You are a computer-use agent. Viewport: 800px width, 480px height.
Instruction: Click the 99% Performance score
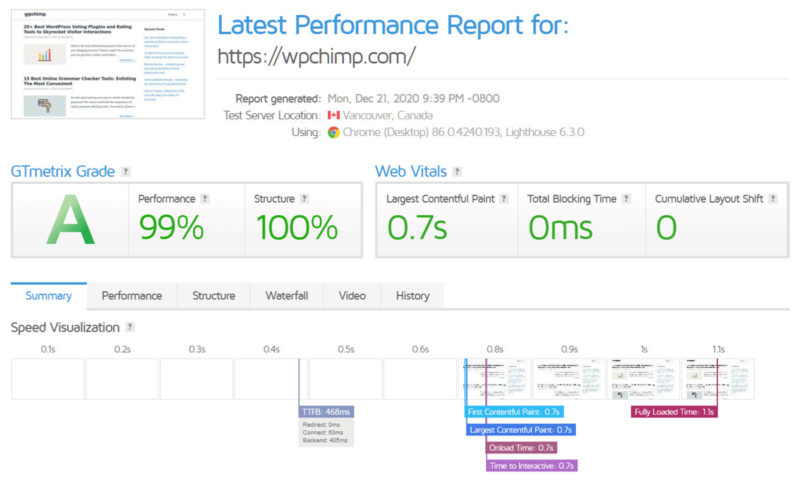pos(171,228)
